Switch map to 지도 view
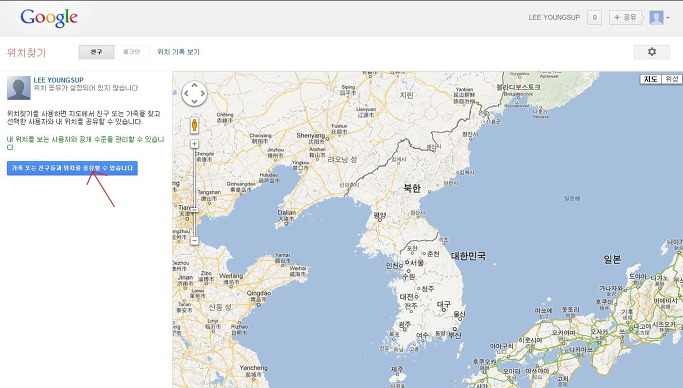Image resolution: width=683 pixels, height=388 pixels. (x=650, y=79)
